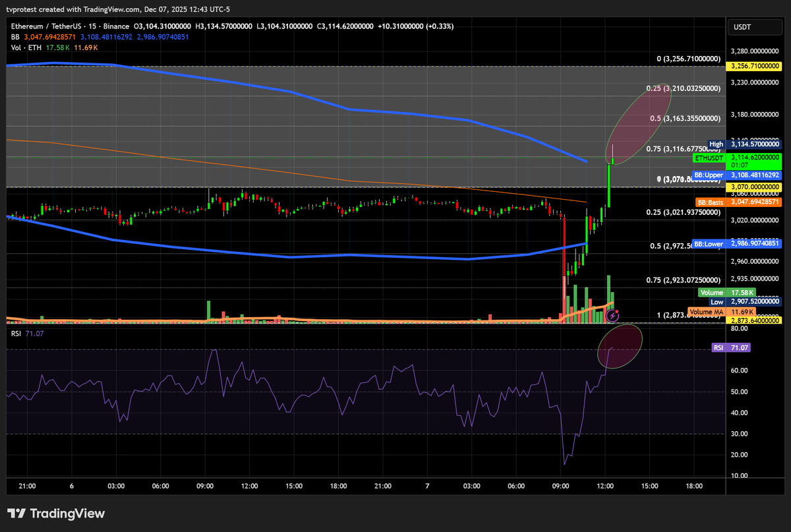Select the ellipse drawing above the latest candle

638,123
